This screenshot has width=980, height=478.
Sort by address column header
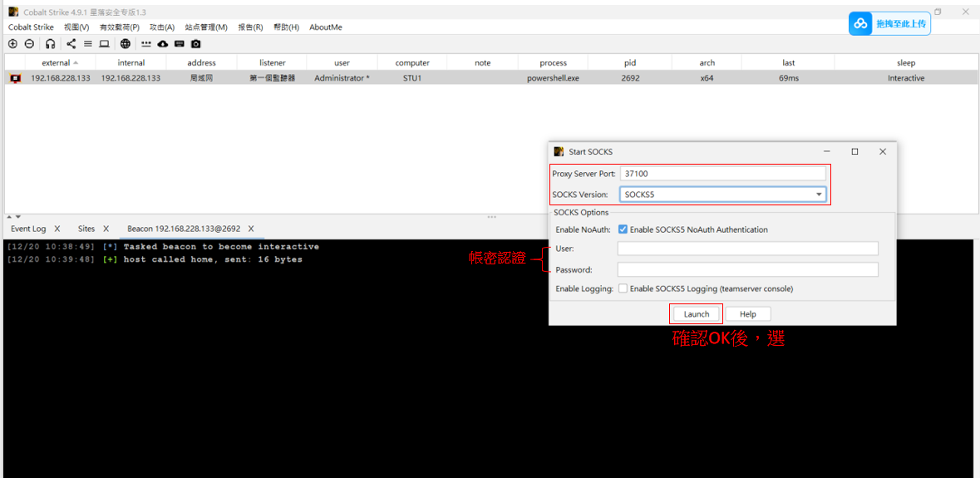click(201, 62)
